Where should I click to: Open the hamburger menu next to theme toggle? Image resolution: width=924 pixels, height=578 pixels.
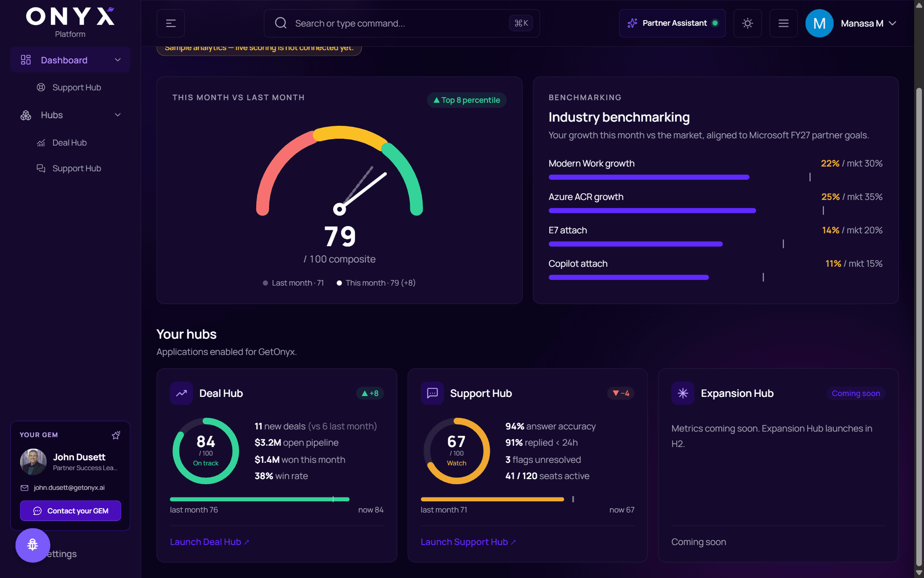click(x=783, y=23)
